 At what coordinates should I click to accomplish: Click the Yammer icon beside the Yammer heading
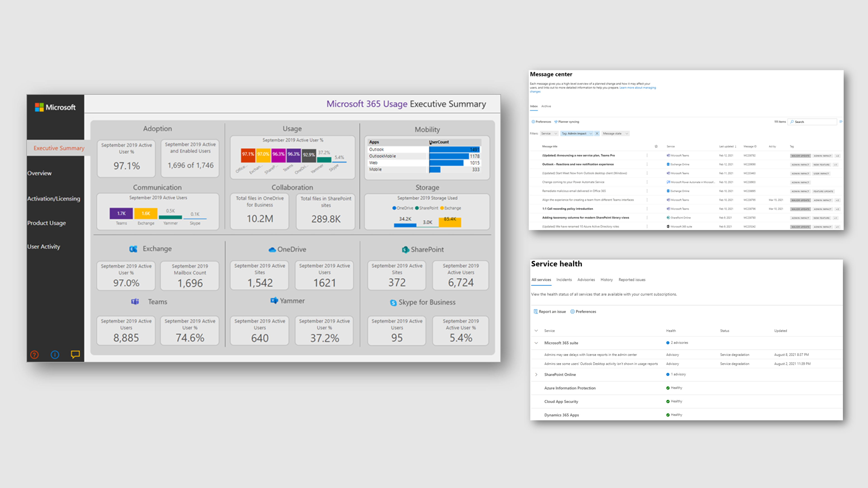(274, 300)
